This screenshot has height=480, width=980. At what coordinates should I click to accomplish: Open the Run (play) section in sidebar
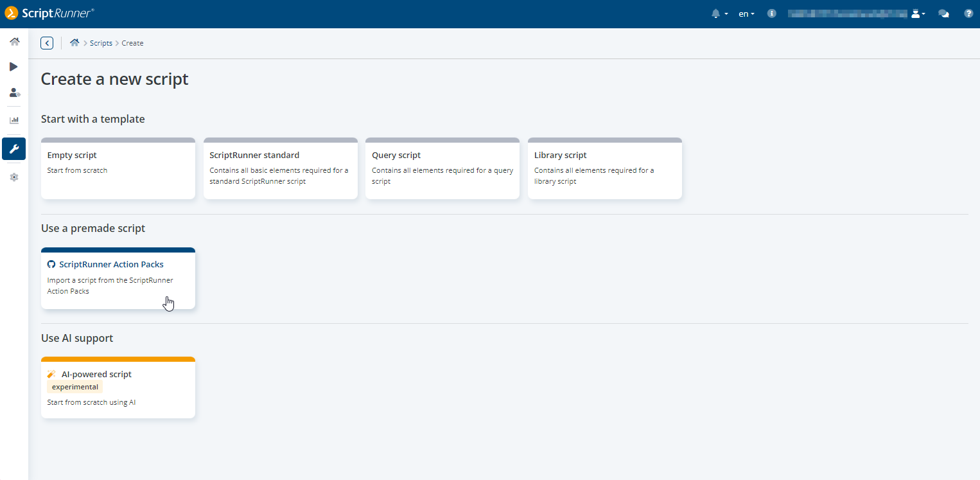click(14, 67)
